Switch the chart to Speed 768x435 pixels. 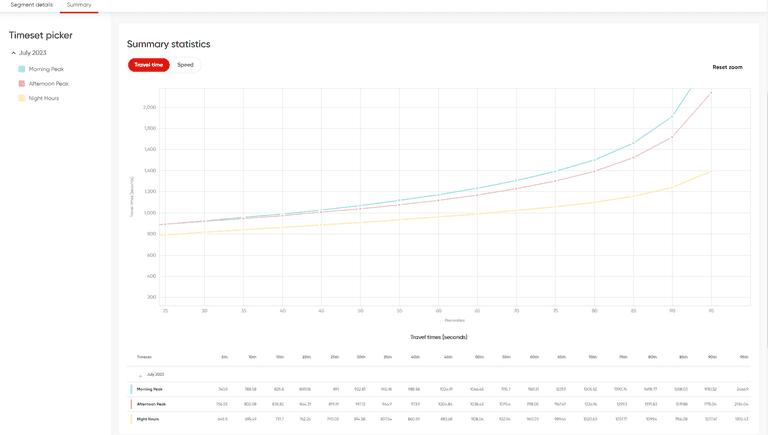tap(185, 65)
